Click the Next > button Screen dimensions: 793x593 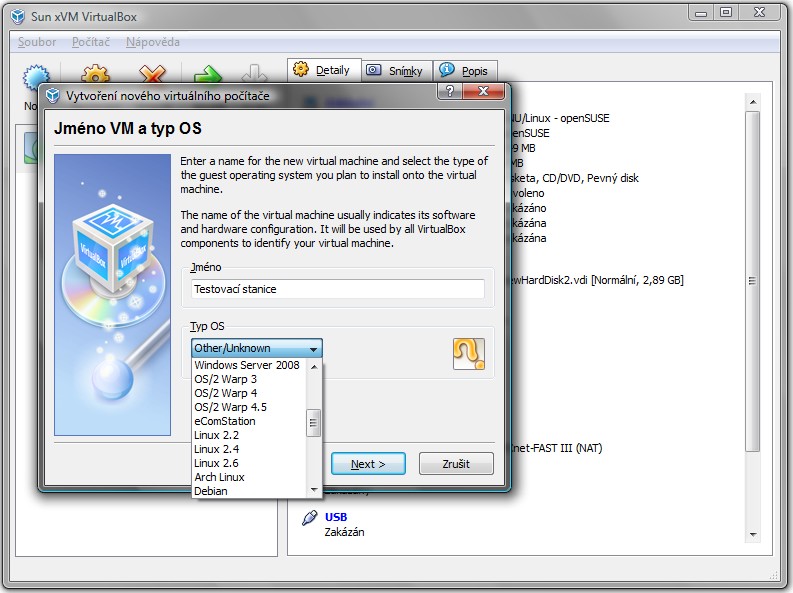(368, 464)
